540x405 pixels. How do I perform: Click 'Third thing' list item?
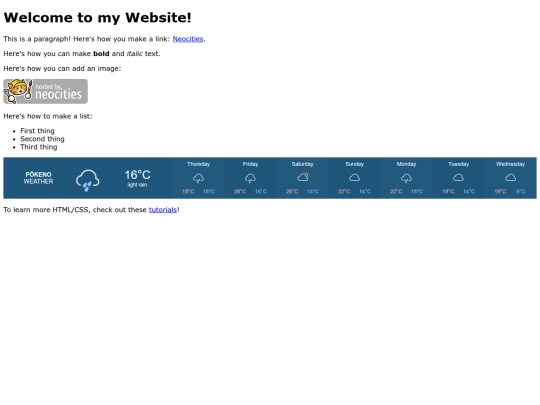[39, 147]
